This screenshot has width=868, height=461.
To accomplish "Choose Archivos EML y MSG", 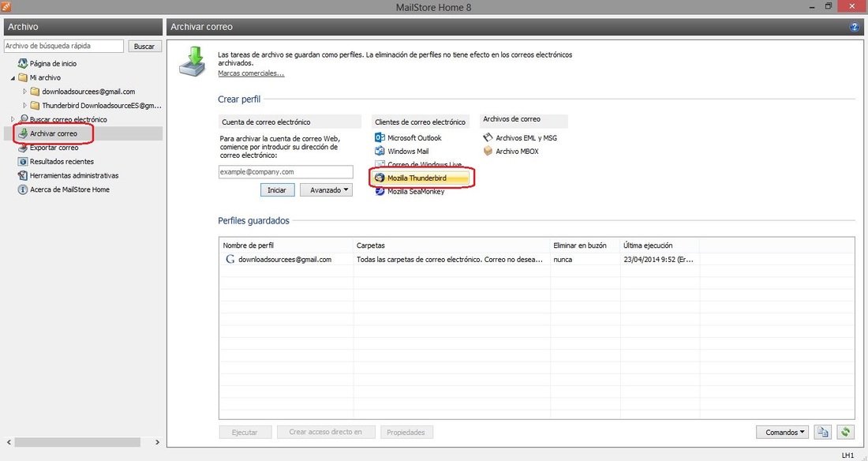I will (526, 138).
